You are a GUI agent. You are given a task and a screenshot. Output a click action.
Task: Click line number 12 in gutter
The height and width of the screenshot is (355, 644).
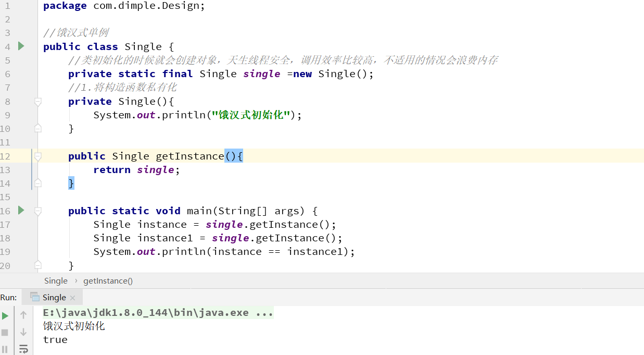pyautogui.click(x=5, y=156)
